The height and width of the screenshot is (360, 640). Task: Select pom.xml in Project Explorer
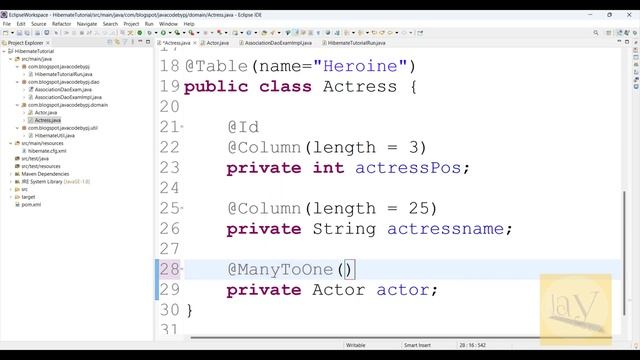pyautogui.click(x=31, y=205)
